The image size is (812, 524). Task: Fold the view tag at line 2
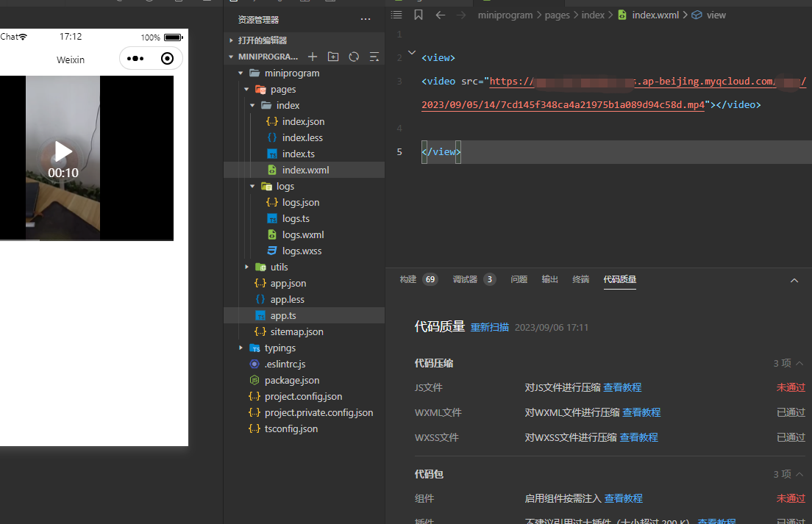pos(412,53)
